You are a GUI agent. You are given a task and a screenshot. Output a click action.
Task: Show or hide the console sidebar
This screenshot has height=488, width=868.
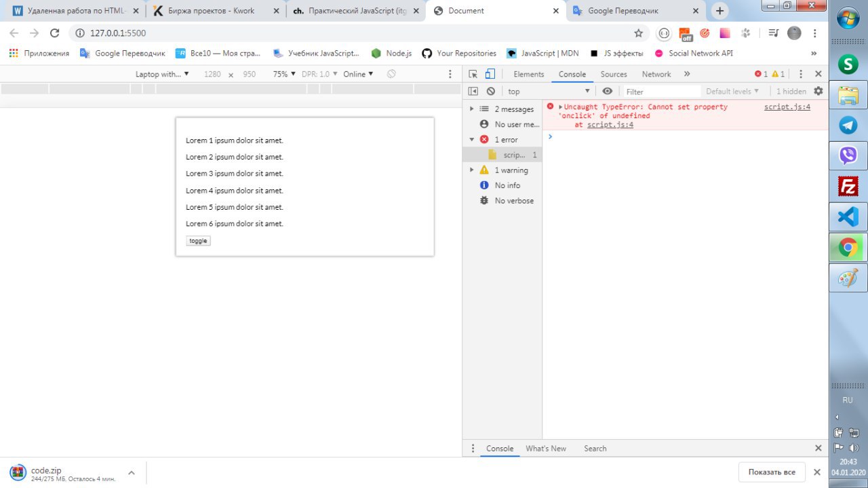tap(473, 91)
